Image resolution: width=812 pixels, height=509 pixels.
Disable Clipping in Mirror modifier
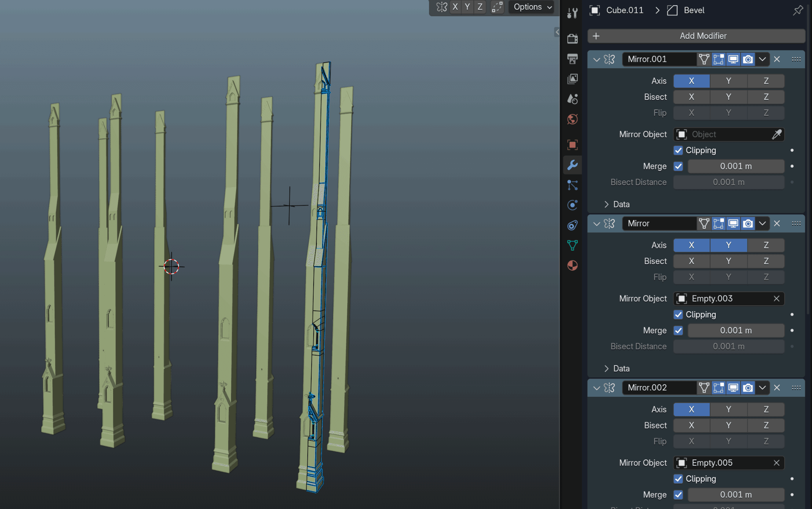(678, 315)
